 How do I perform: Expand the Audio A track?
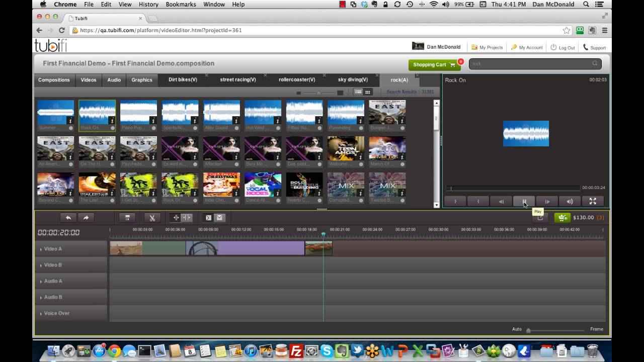[41, 282]
